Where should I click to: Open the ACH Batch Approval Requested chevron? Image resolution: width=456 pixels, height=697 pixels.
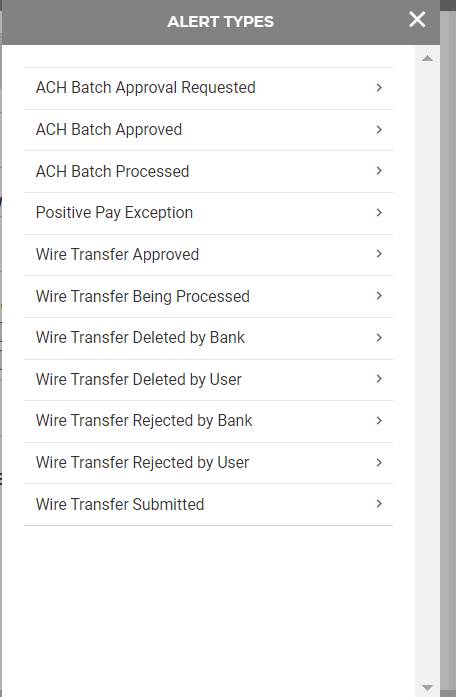[x=379, y=88]
